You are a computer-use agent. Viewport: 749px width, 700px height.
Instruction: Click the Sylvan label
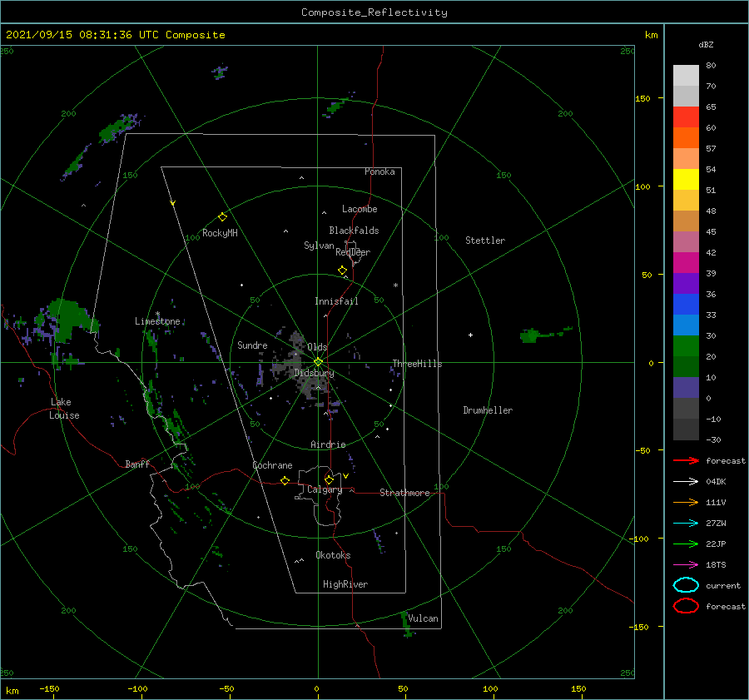click(x=319, y=246)
